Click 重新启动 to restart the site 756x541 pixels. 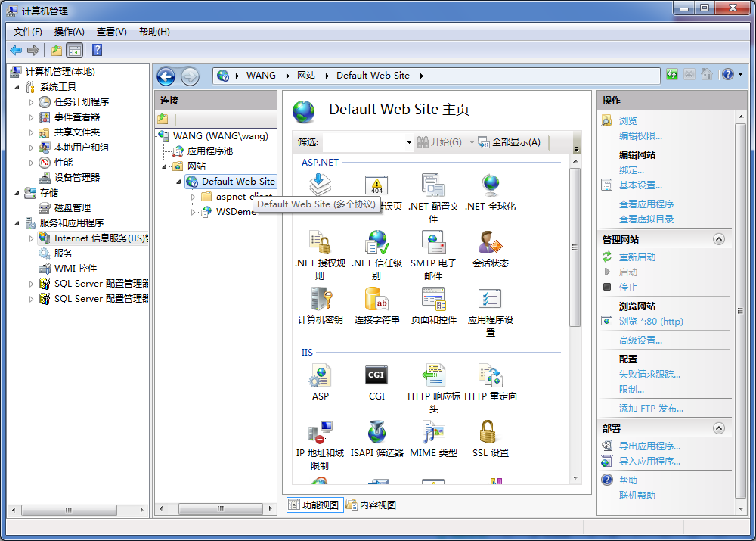click(637, 257)
